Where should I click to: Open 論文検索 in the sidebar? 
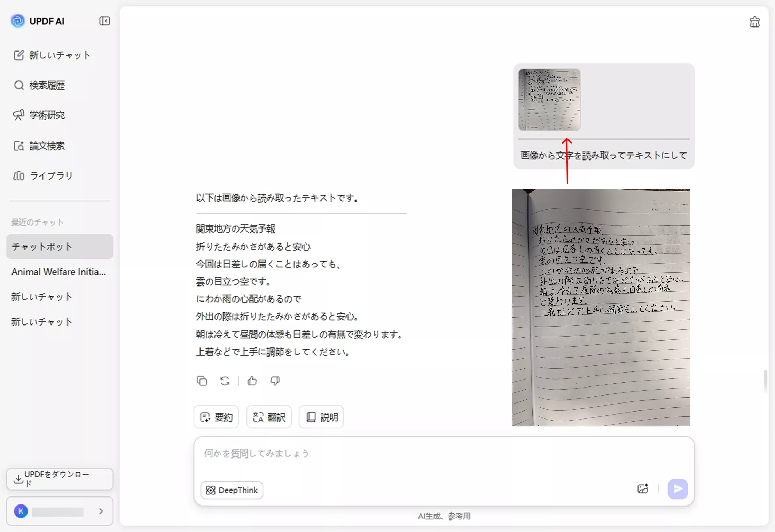tap(47, 146)
